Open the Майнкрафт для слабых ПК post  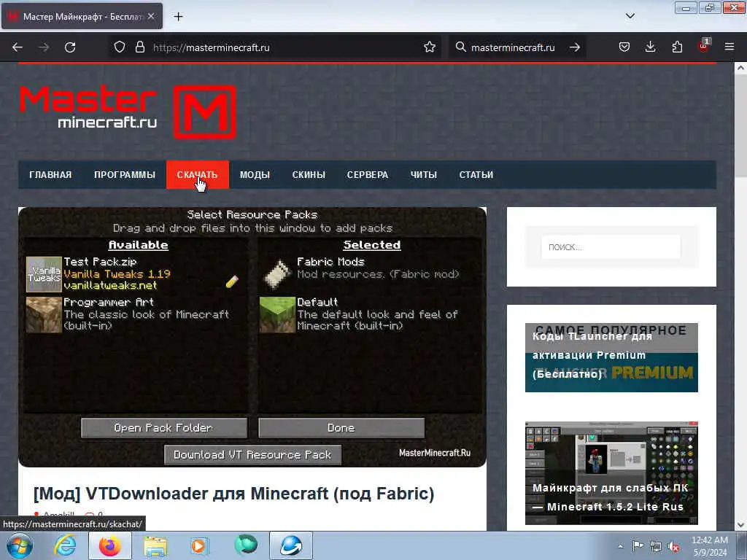(x=611, y=472)
